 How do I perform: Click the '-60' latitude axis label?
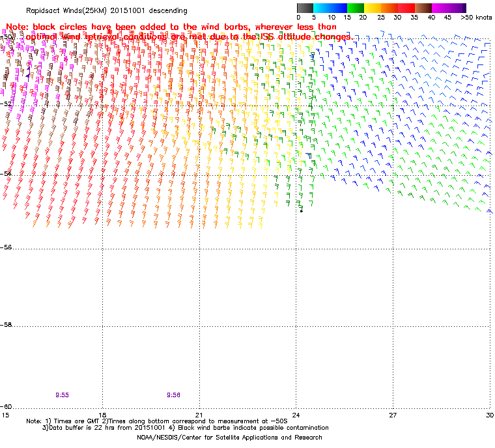6,406
